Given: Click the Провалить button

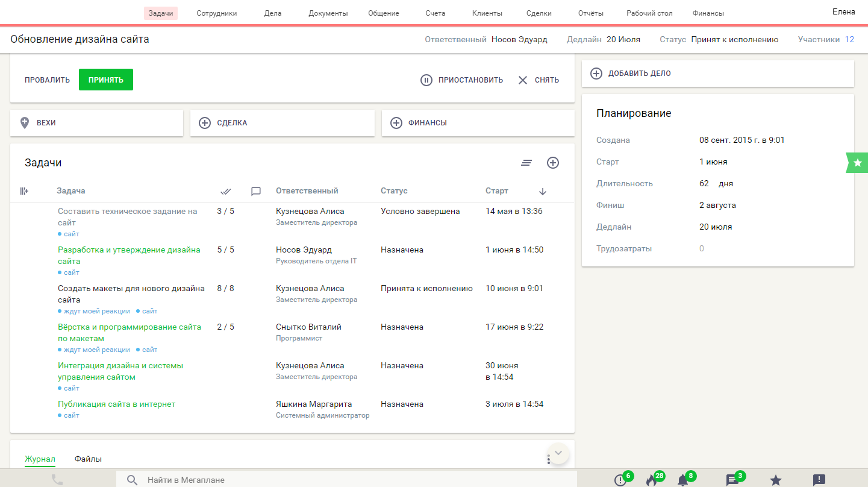Looking at the screenshot, I should [x=48, y=80].
